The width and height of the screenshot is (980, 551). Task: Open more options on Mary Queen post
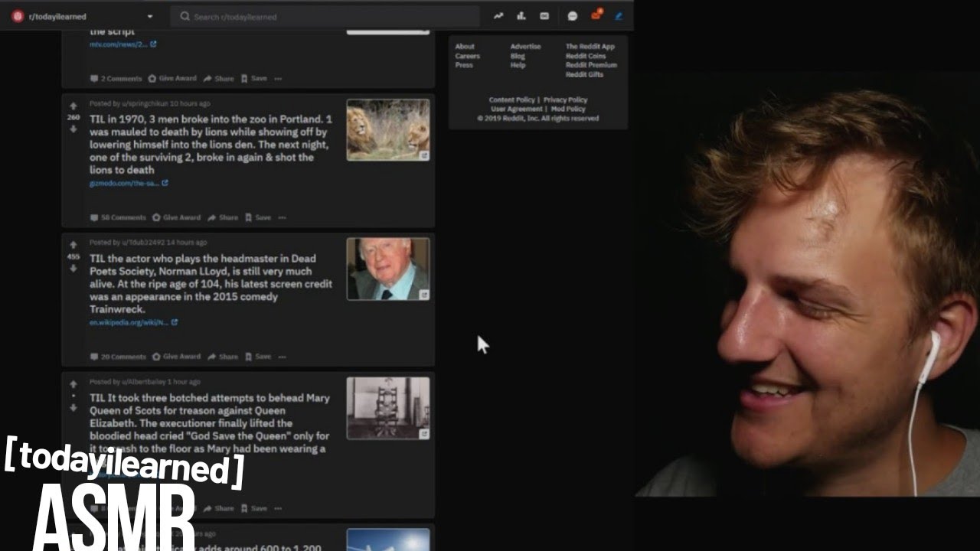[278, 508]
